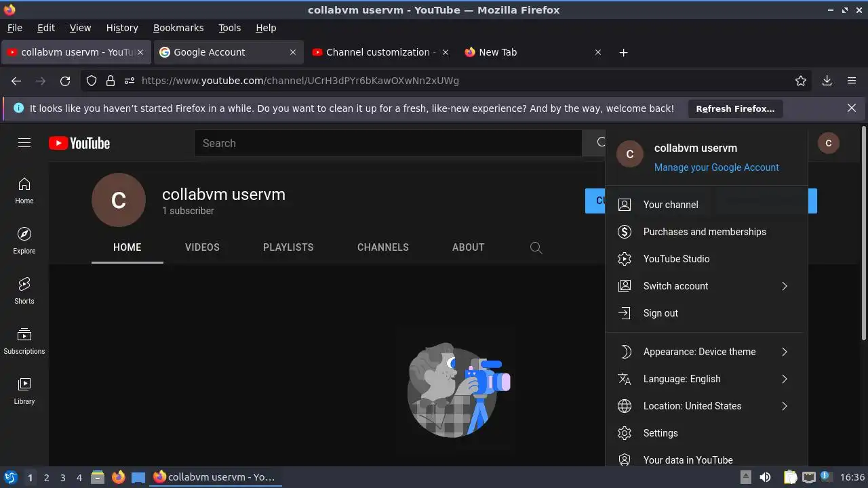Select the HOME channel tab
Image resolution: width=868 pixels, height=488 pixels.
point(127,247)
